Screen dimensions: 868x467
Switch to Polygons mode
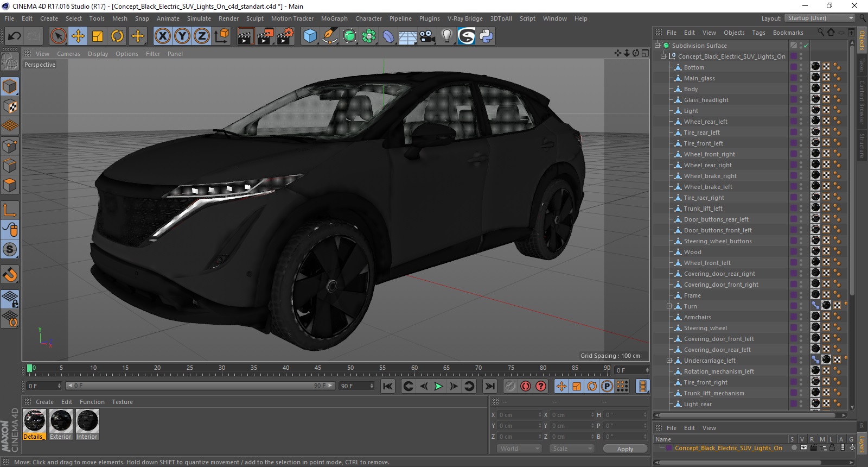tap(10, 185)
